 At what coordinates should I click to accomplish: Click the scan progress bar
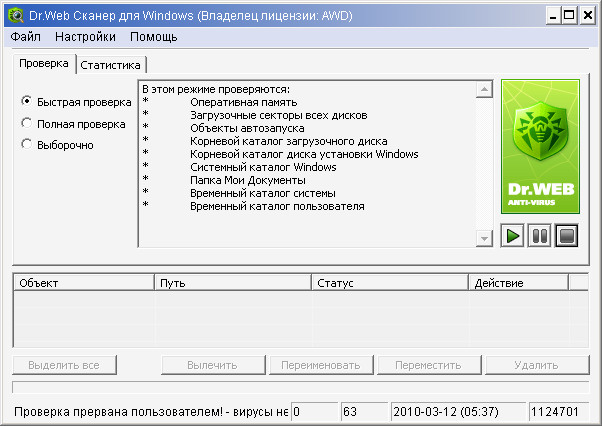click(x=300, y=387)
